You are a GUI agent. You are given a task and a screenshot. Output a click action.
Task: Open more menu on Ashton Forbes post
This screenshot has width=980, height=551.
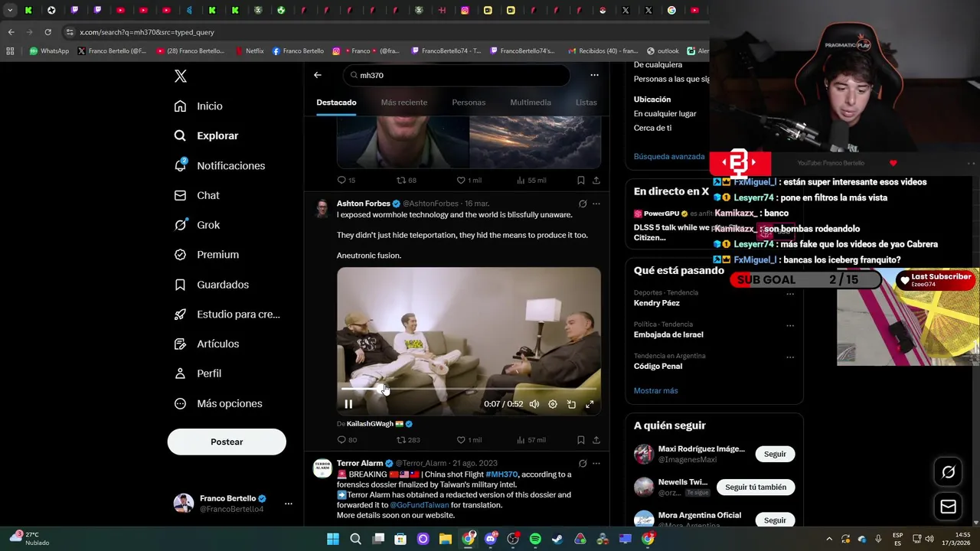pyautogui.click(x=596, y=204)
